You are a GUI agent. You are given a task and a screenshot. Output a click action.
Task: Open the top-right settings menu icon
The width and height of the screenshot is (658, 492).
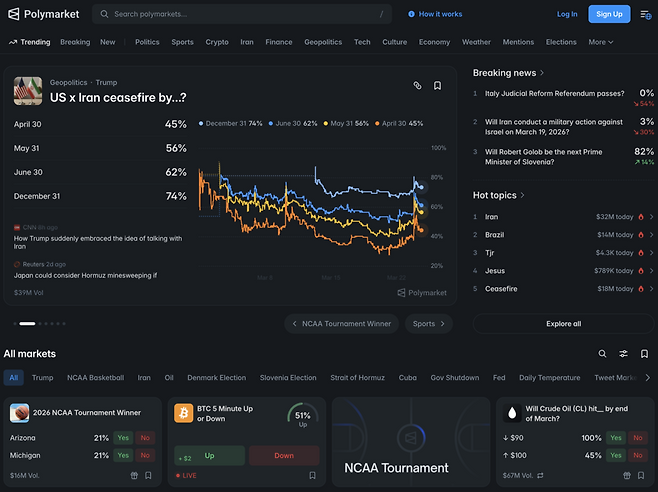(x=645, y=14)
